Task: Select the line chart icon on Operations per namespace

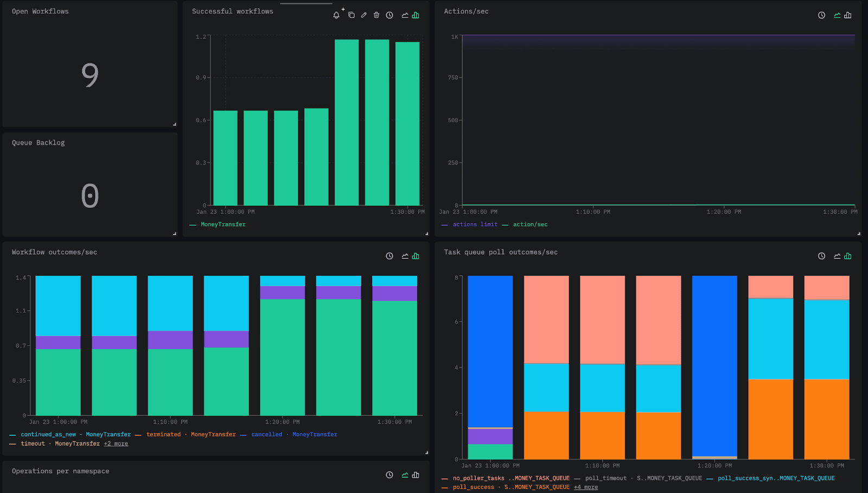Action: [x=404, y=475]
